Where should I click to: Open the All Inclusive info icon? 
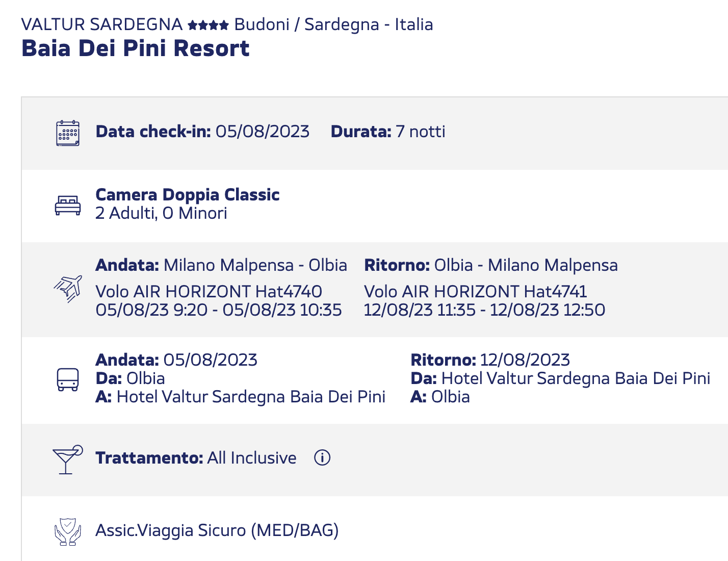coord(322,458)
